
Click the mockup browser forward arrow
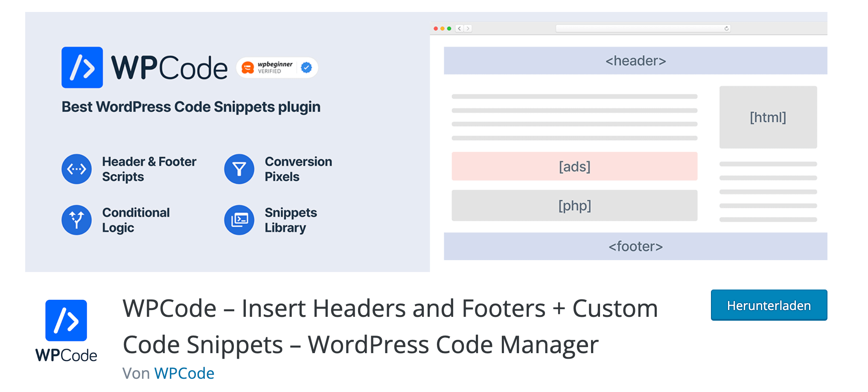click(x=468, y=29)
